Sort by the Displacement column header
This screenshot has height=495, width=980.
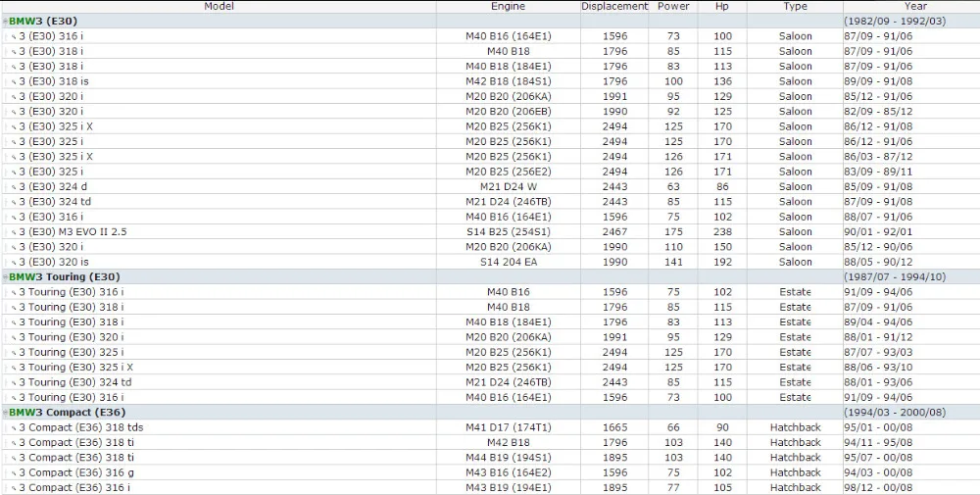(x=614, y=6)
